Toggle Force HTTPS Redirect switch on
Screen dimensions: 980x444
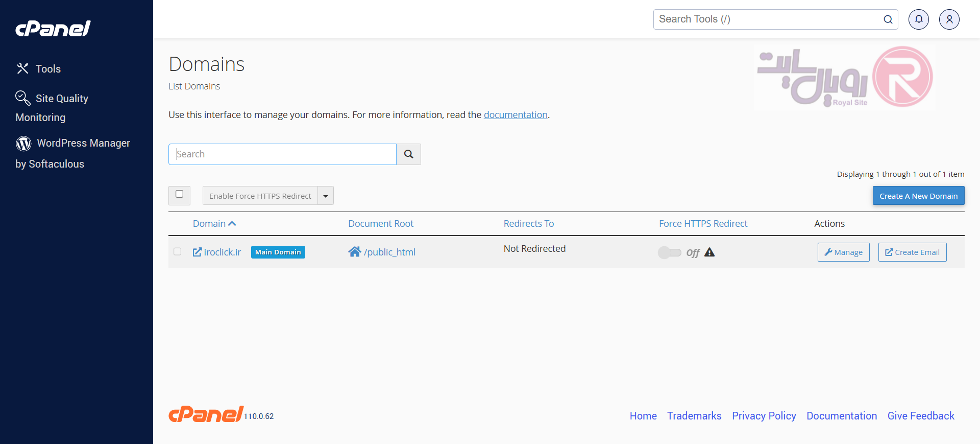[670, 252]
